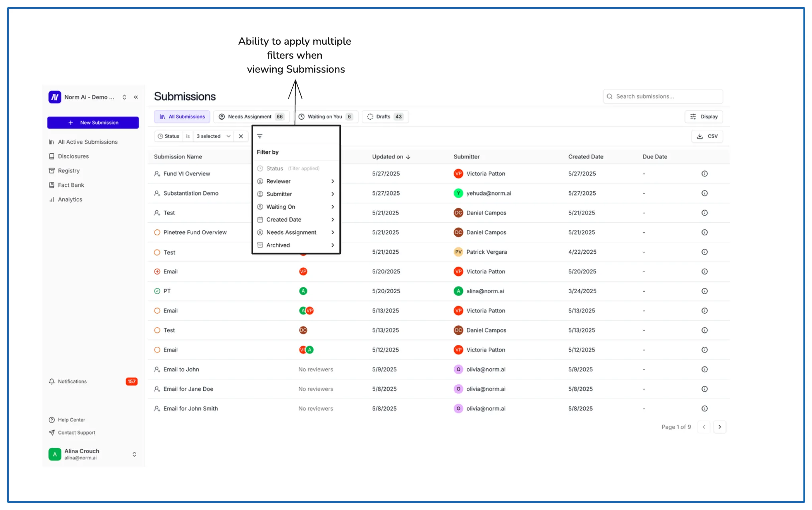Image resolution: width=812 pixels, height=510 pixels.
Task: Switch to the Drafts tab
Action: click(x=385, y=117)
